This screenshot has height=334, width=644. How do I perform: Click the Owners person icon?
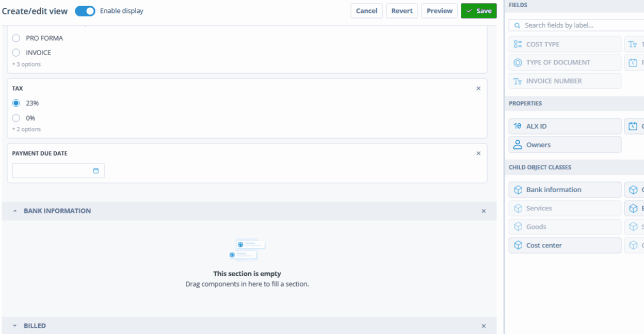click(518, 145)
